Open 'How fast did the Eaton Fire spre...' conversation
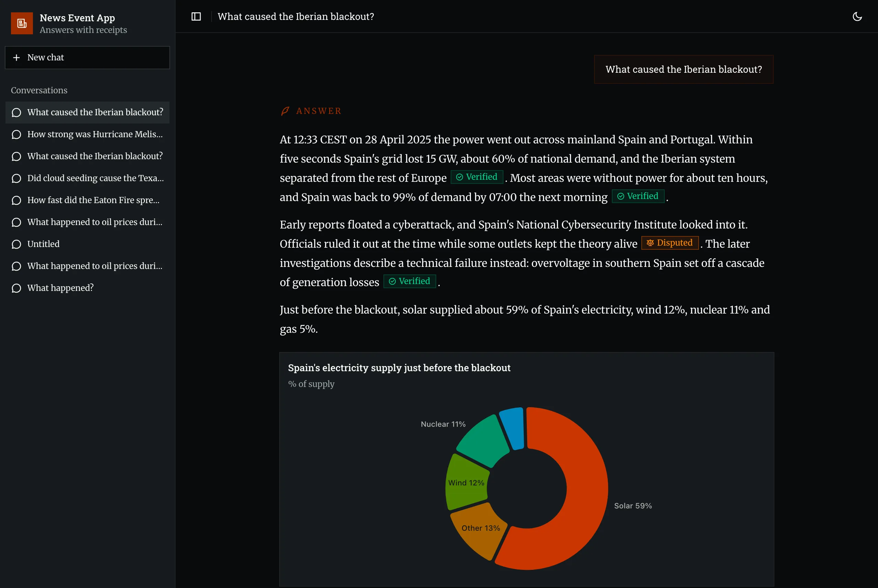The image size is (878, 588). [x=87, y=200]
